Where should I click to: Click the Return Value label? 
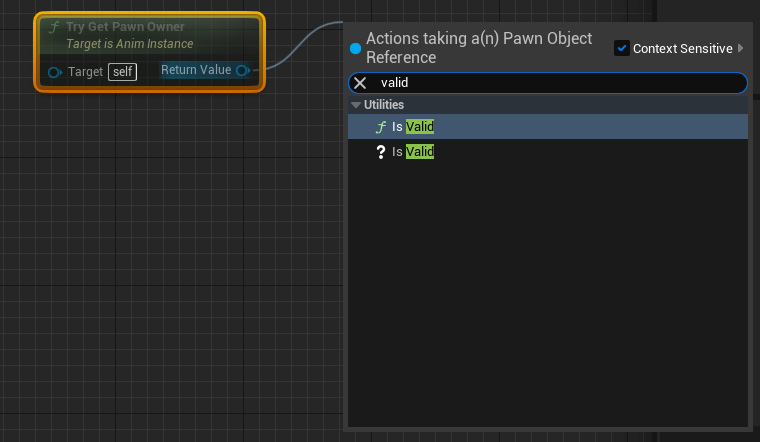196,70
